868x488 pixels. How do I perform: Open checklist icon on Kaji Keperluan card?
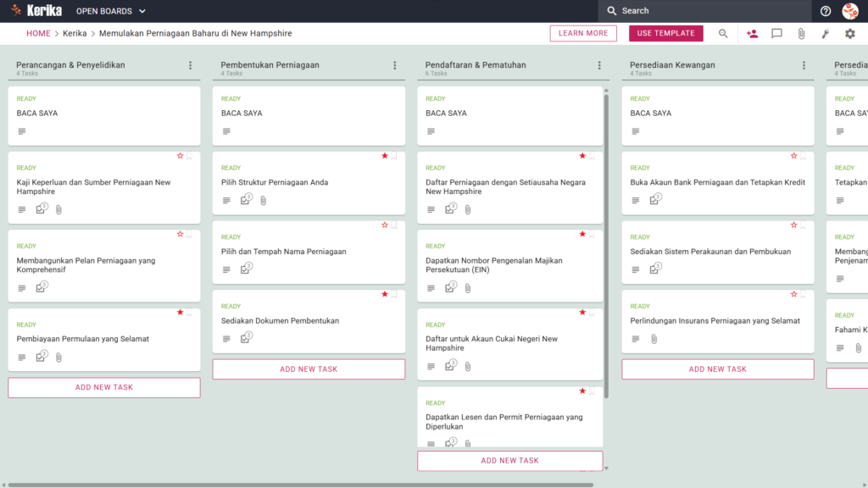click(42, 208)
